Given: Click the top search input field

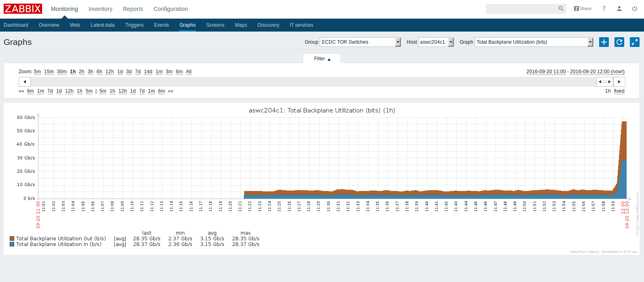Looking at the screenshot, I should [522, 8].
